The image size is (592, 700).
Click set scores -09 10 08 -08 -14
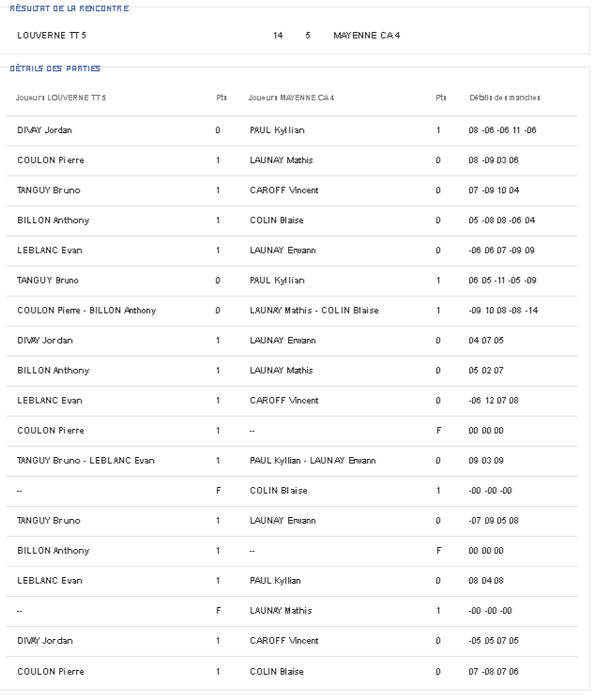(x=504, y=311)
